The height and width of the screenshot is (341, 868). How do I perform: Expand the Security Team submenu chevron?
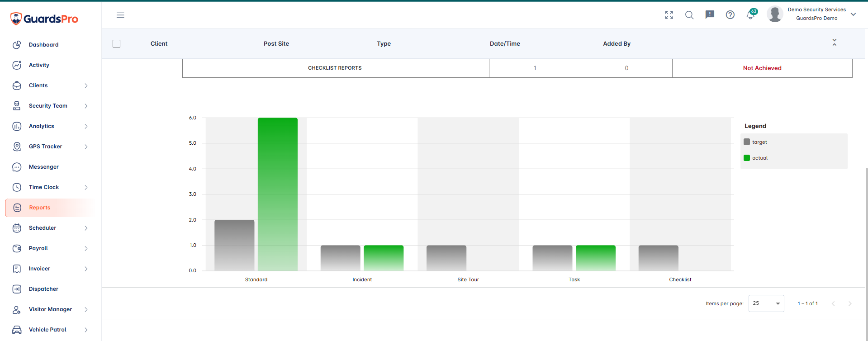click(x=86, y=106)
